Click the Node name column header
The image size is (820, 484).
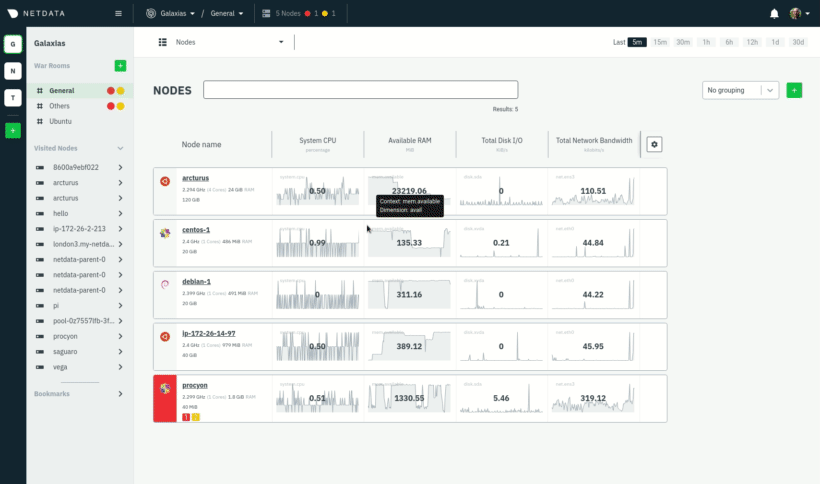(201, 145)
